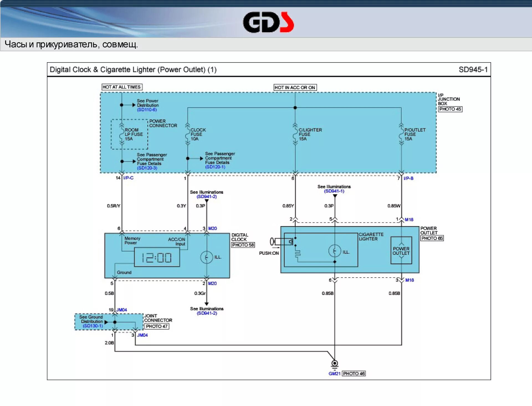Click the HOT IN ACC OR ON label
The image size is (532, 406).
295,88
